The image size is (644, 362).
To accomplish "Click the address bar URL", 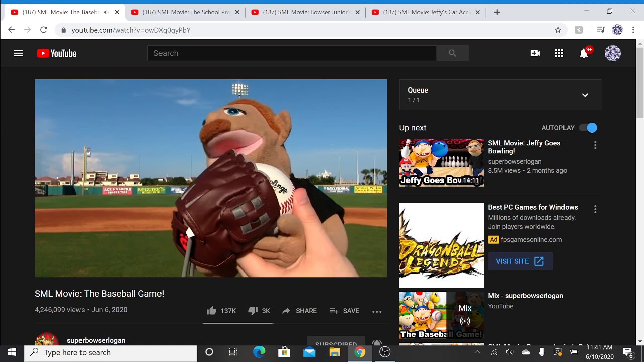I will coord(131,30).
